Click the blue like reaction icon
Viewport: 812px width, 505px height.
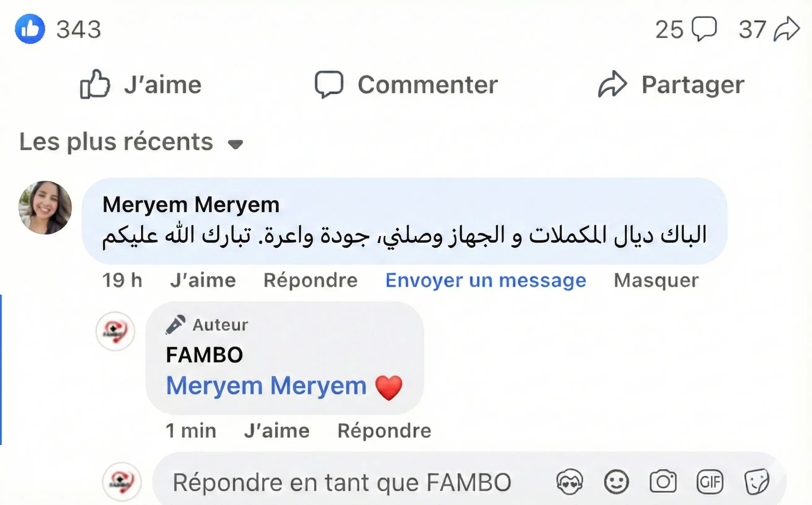[30, 29]
